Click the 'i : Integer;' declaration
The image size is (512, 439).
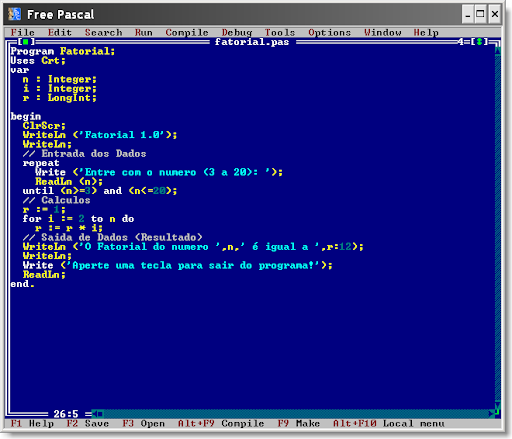(x=60, y=88)
